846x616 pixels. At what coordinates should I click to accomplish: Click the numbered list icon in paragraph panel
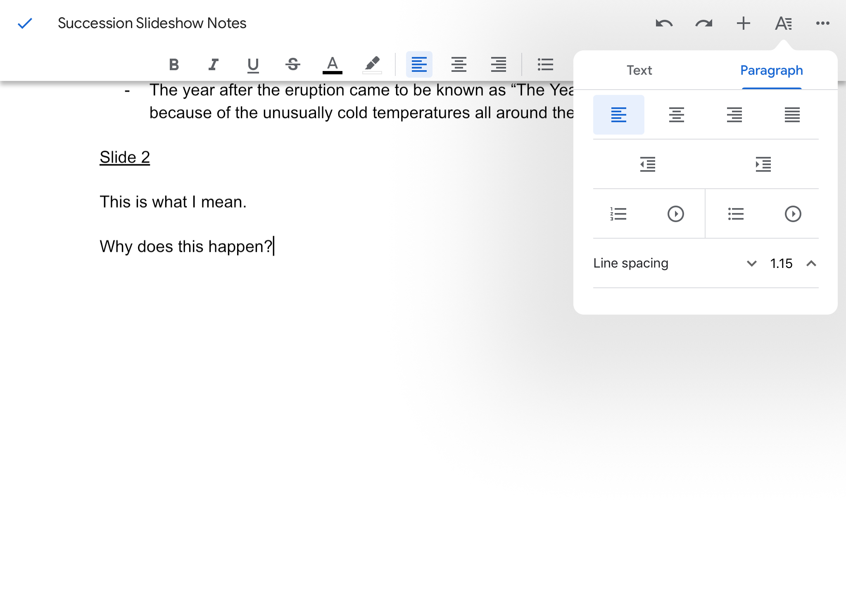tap(618, 213)
